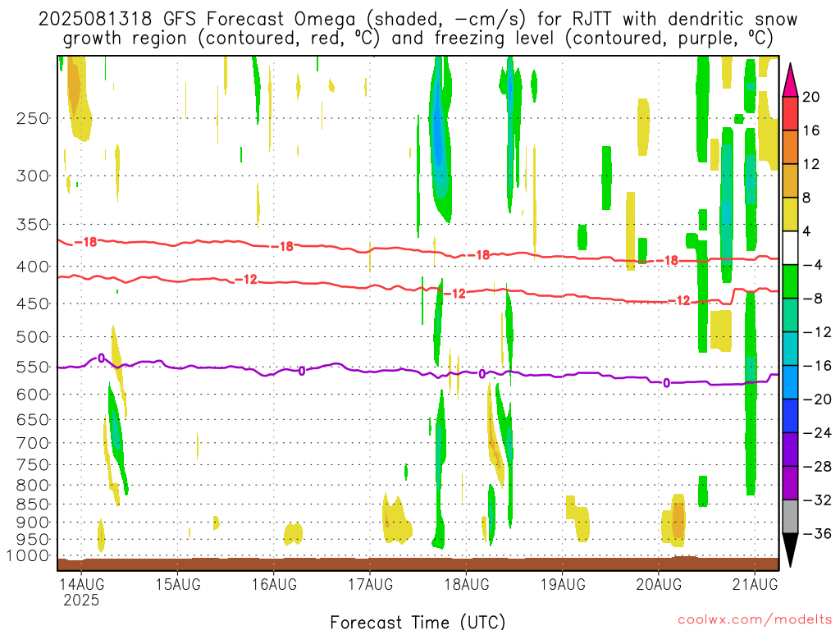Pick the magenta-purple swatch between -32 and -28

coord(790,483)
